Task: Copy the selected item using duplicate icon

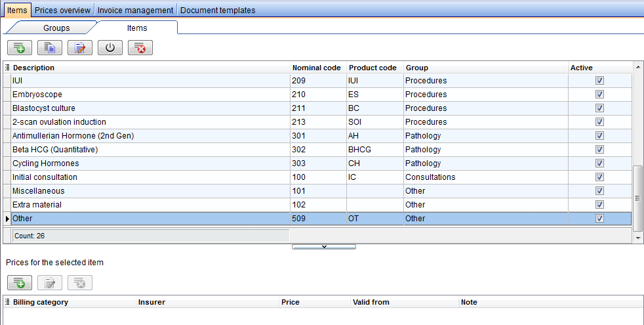Action: [50, 48]
